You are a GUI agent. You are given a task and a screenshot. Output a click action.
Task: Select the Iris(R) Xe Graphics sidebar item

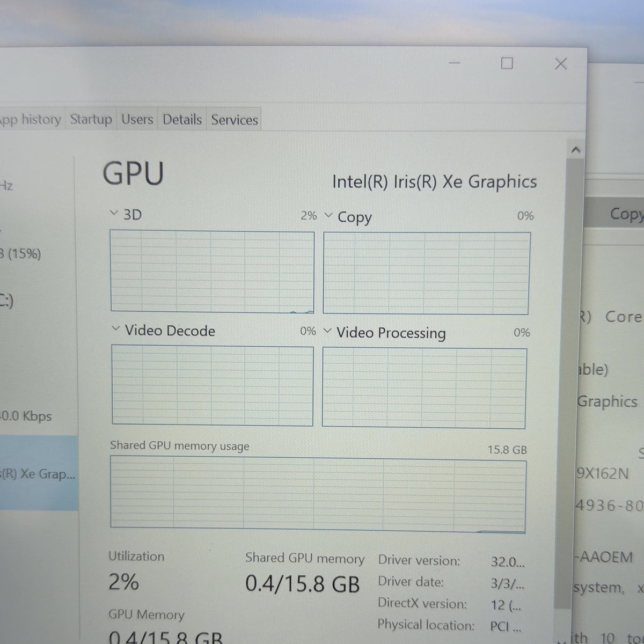coord(39,473)
